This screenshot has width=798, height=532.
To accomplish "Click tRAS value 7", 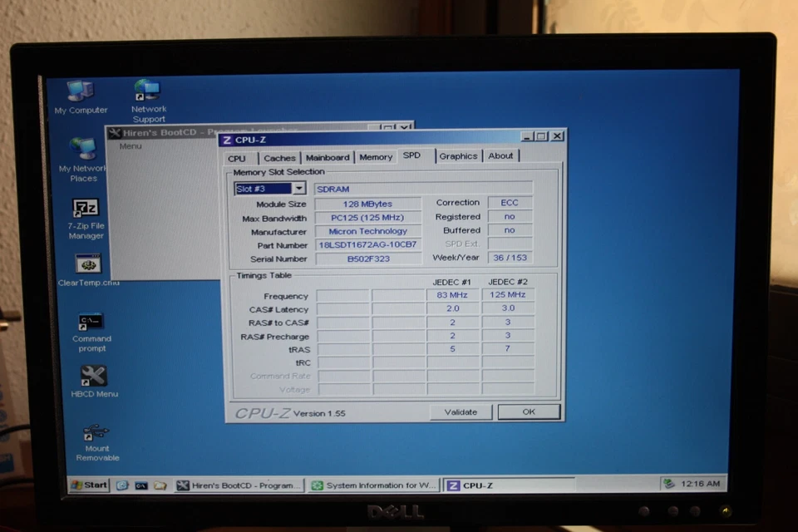I will coord(507,348).
